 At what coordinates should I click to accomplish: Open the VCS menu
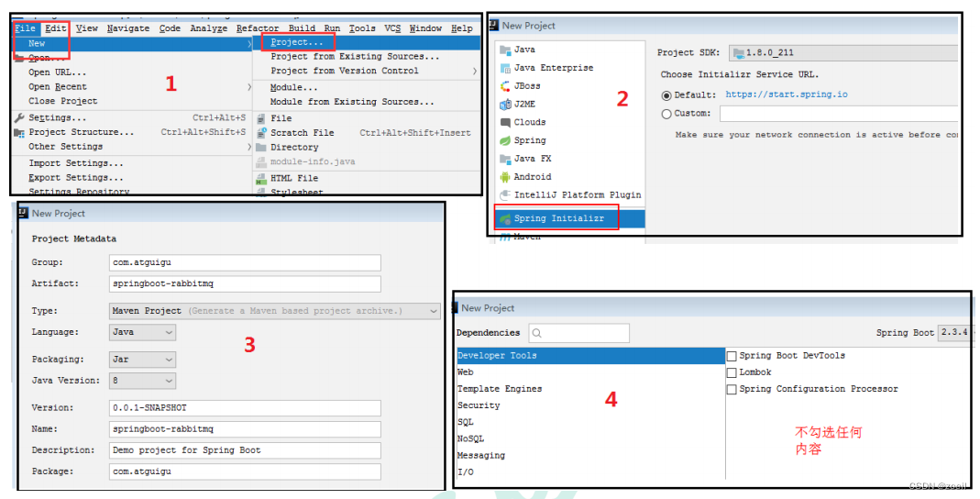coord(392,28)
